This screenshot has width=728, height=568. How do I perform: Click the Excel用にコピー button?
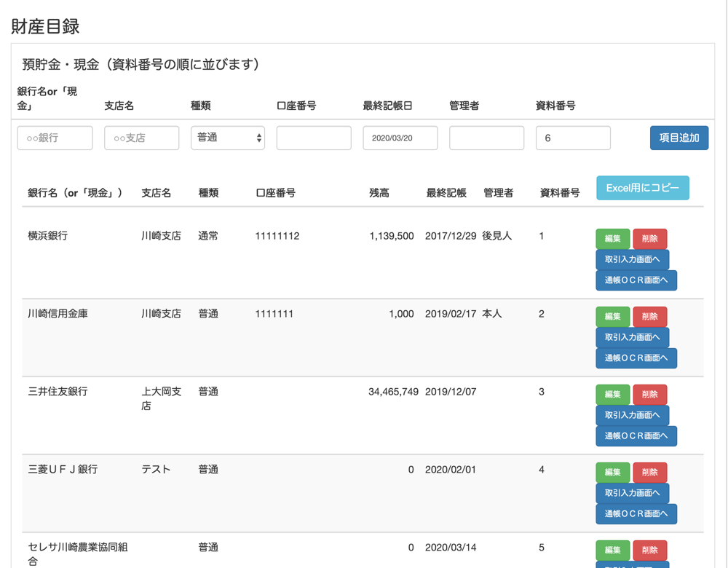click(x=642, y=188)
